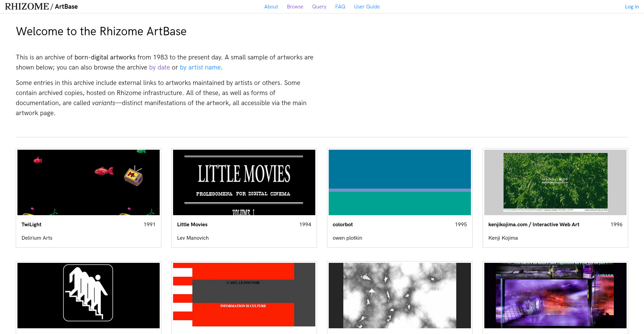
Task: Open the red Information Is Culture thumbnail
Action: pyautogui.click(x=244, y=295)
